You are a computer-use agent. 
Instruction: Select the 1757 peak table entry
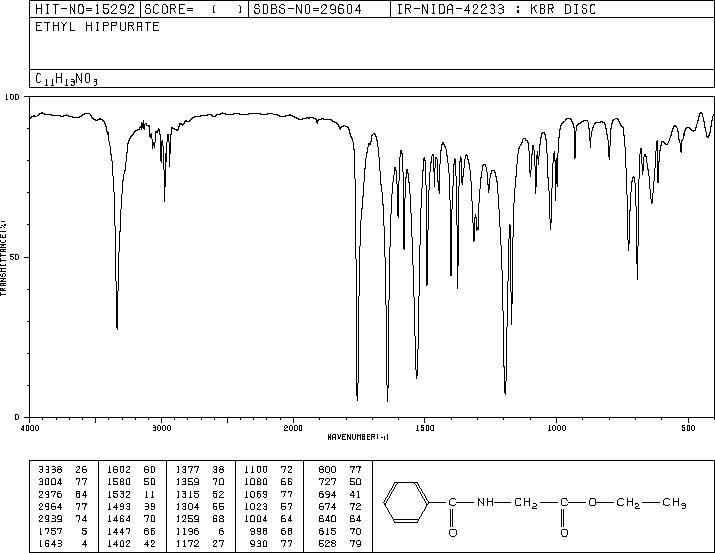pos(62,531)
